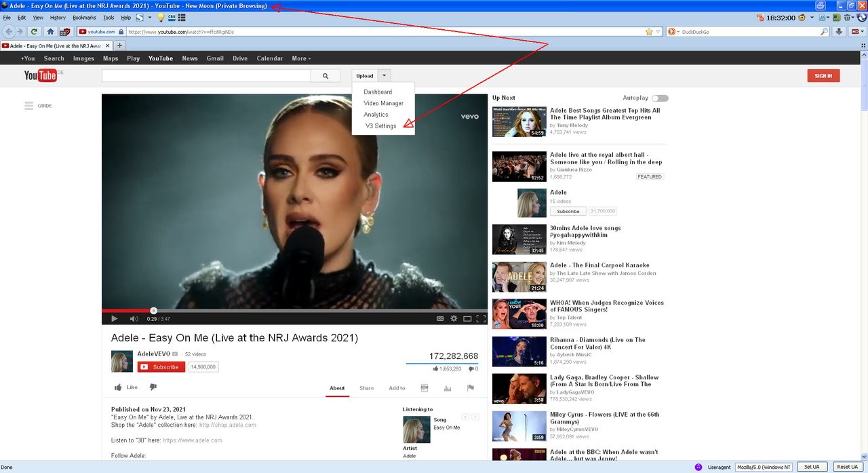Image resolution: width=868 pixels, height=473 pixels.
Task: Bookmark this page with the star icon
Action: [x=649, y=32]
